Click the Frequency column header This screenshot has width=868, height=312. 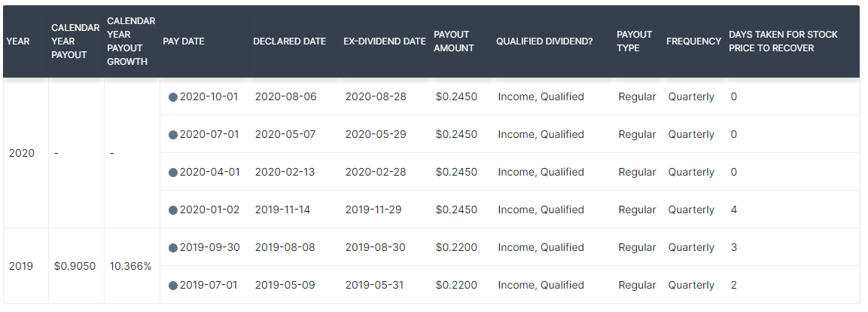(x=693, y=41)
